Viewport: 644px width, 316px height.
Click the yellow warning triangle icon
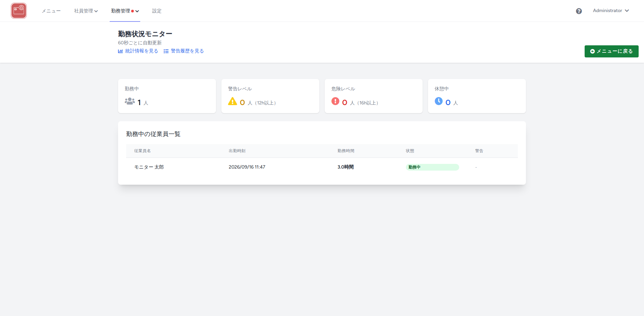[x=232, y=101]
